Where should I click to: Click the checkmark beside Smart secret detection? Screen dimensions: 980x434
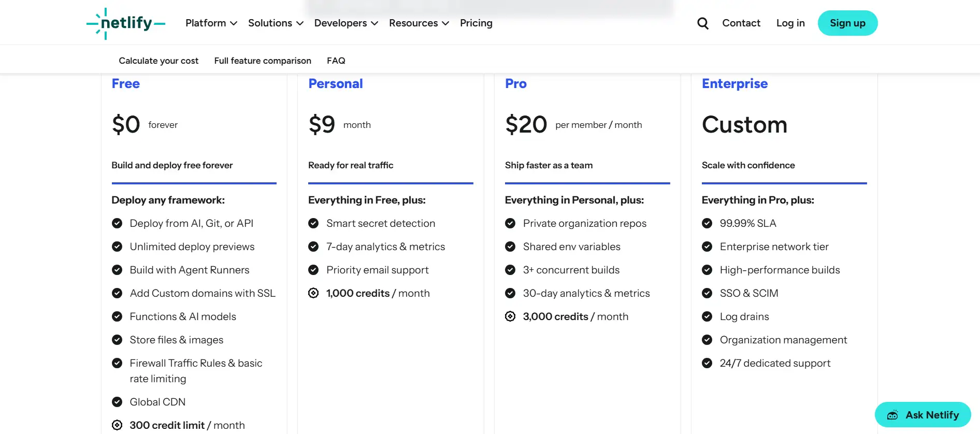coord(313,223)
